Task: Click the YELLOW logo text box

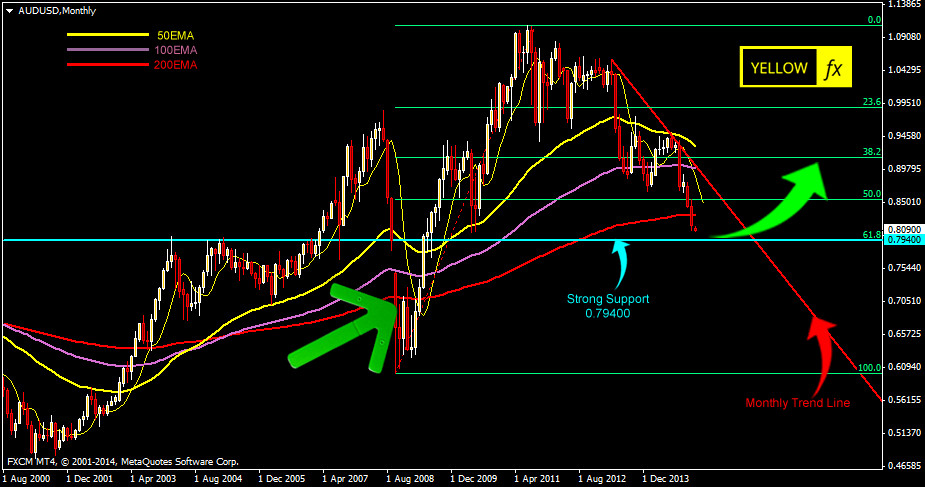Action: coord(779,68)
